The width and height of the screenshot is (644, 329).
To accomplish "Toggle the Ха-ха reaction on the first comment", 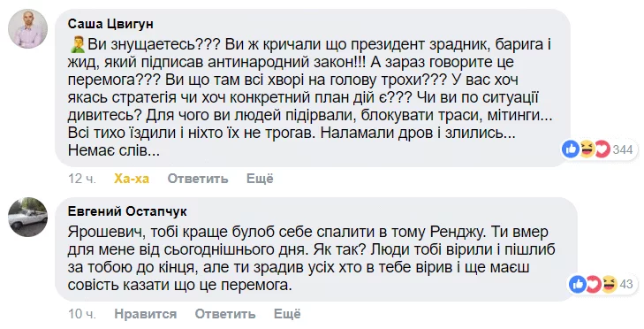I will tap(132, 179).
